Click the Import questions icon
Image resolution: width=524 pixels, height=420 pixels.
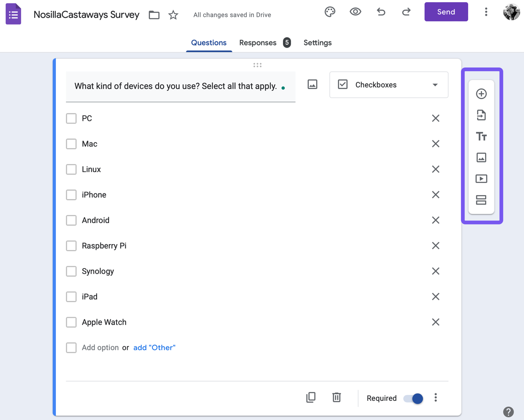click(481, 115)
